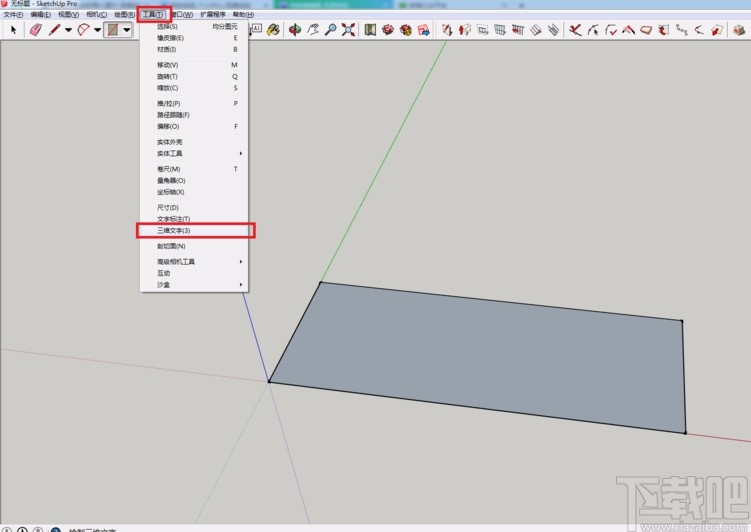751x532 pixels.
Task: Select 材质(I) menu entry
Action: (x=194, y=49)
